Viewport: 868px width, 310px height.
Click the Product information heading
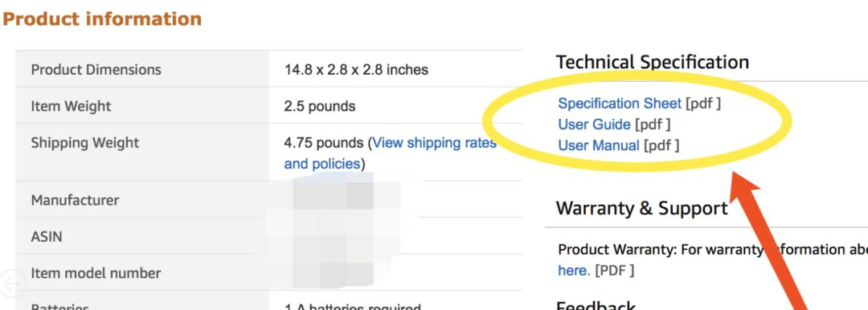pyautogui.click(x=102, y=18)
